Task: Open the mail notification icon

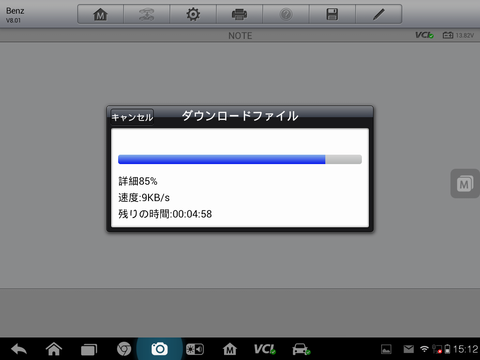Action: point(408,349)
